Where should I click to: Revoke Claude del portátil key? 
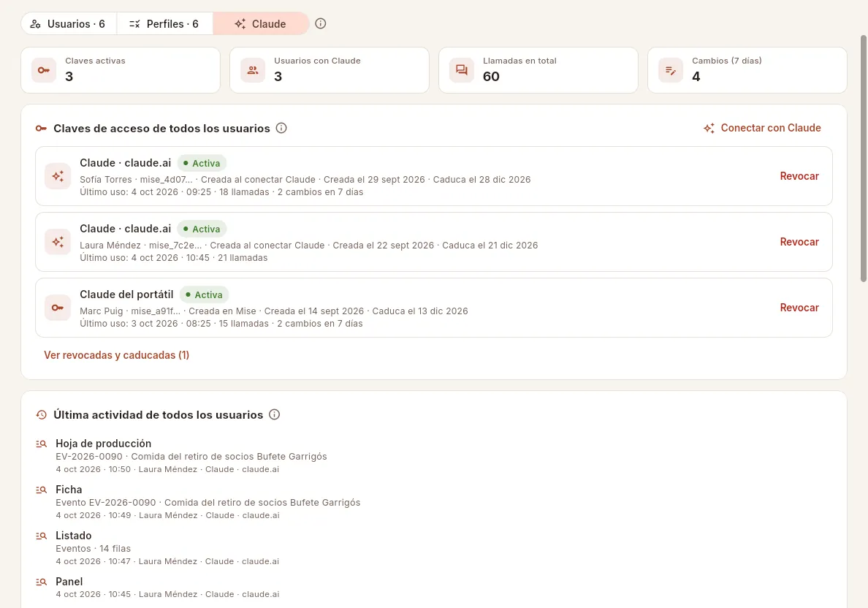point(799,308)
